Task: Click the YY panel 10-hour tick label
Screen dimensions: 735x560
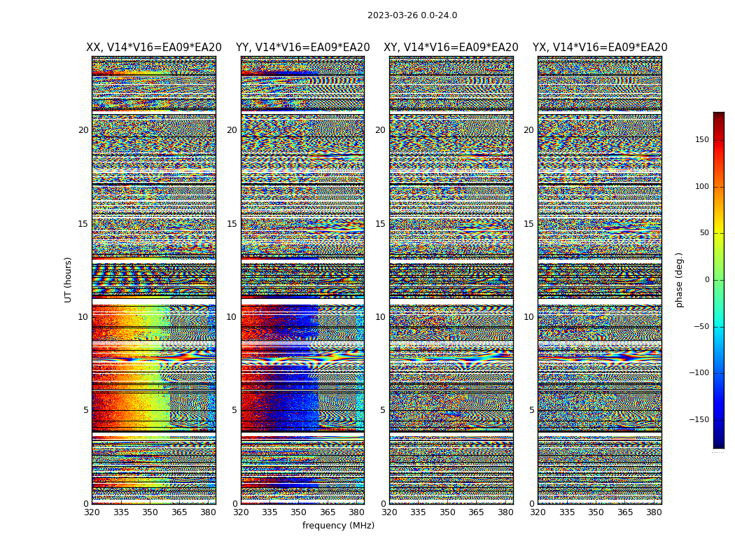Action: [232, 317]
